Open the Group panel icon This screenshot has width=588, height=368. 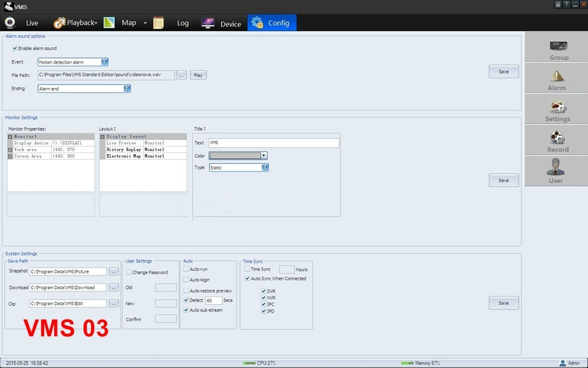[558, 46]
